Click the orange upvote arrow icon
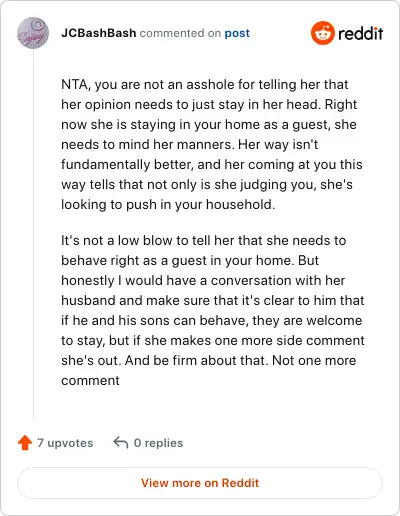 point(25,443)
